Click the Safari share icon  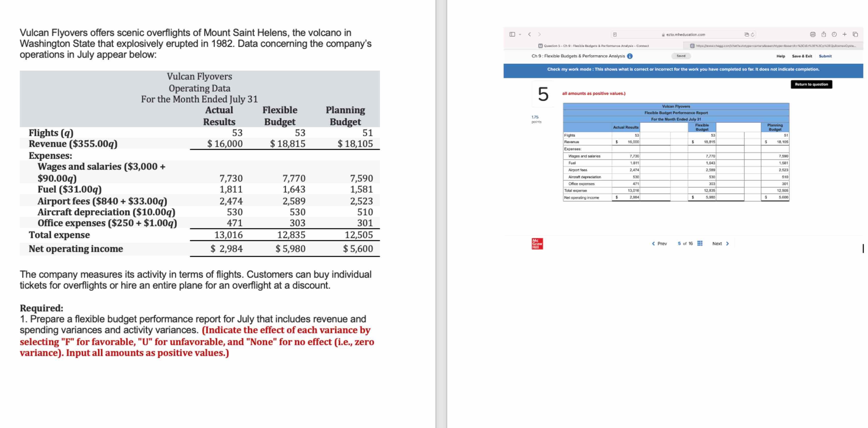(x=823, y=34)
